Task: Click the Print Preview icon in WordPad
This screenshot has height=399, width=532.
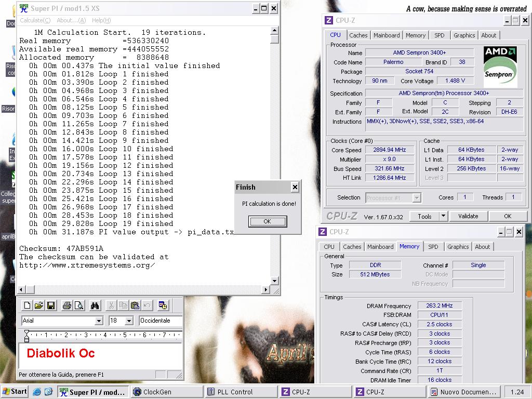Action: (x=79, y=305)
